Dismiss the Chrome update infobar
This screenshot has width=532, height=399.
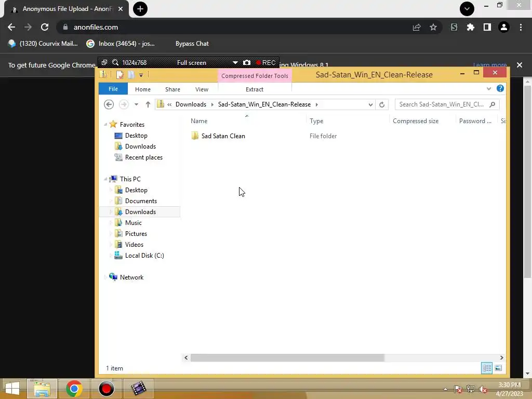[x=519, y=65]
